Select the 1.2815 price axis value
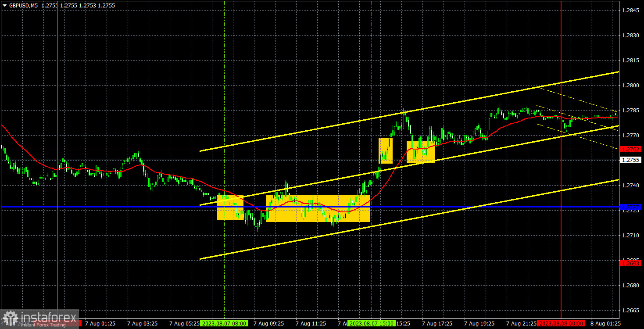The height and width of the screenshot is (329, 644). click(631, 60)
